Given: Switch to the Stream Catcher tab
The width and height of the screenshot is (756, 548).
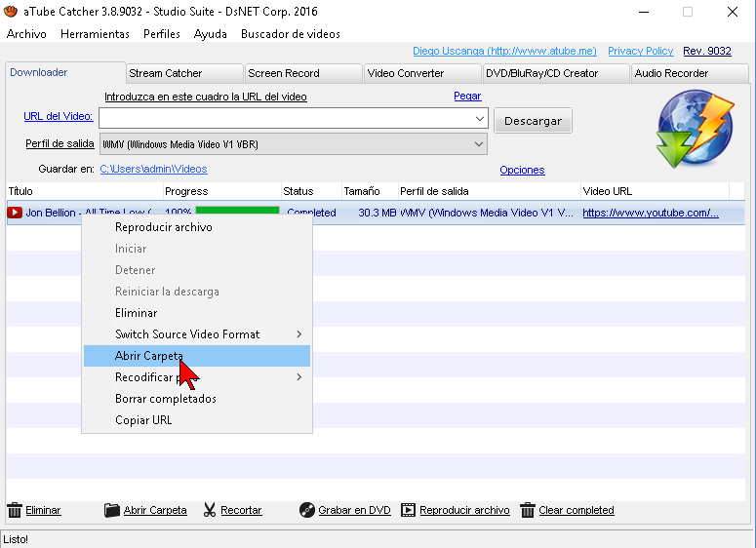Looking at the screenshot, I should click(184, 73).
